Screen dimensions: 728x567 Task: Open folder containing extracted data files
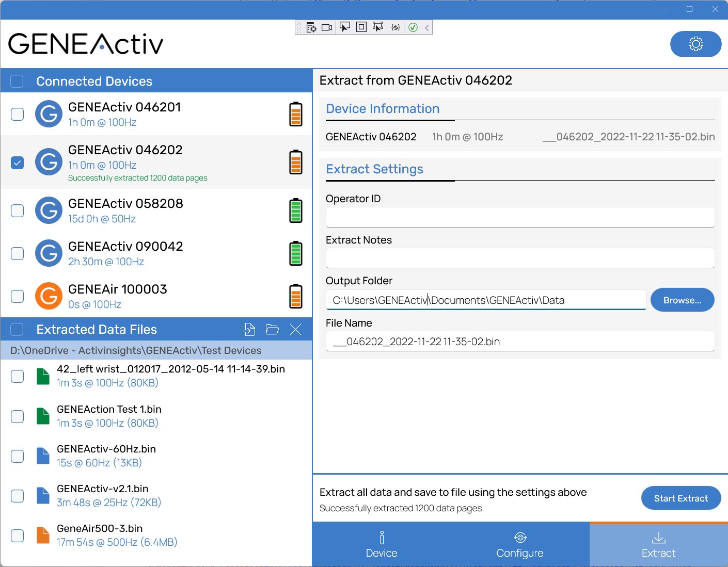pyautogui.click(x=272, y=329)
